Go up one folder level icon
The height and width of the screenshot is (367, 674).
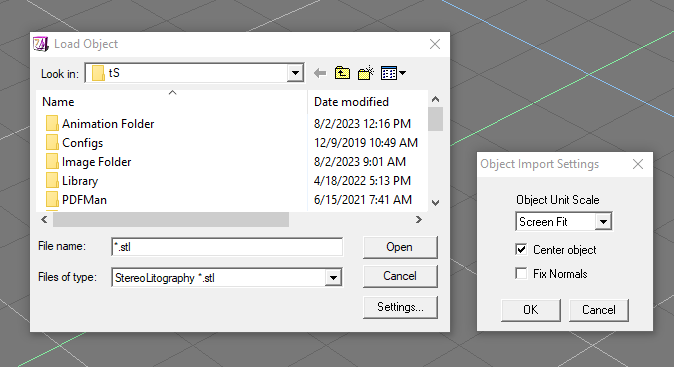click(342, 73)
